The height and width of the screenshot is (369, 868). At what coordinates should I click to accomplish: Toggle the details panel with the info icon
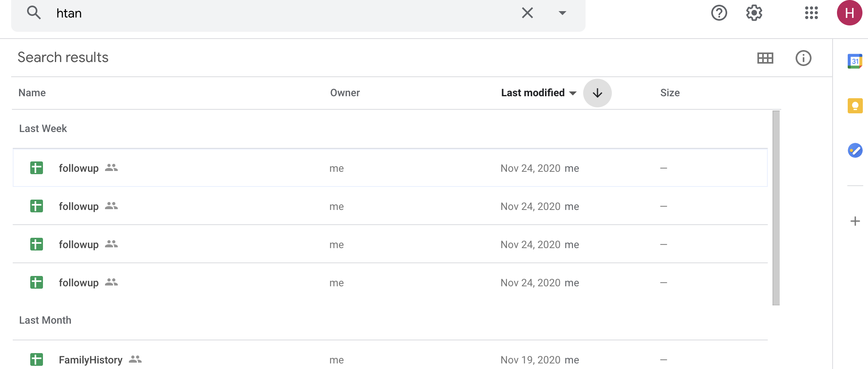tap(804, 58)
